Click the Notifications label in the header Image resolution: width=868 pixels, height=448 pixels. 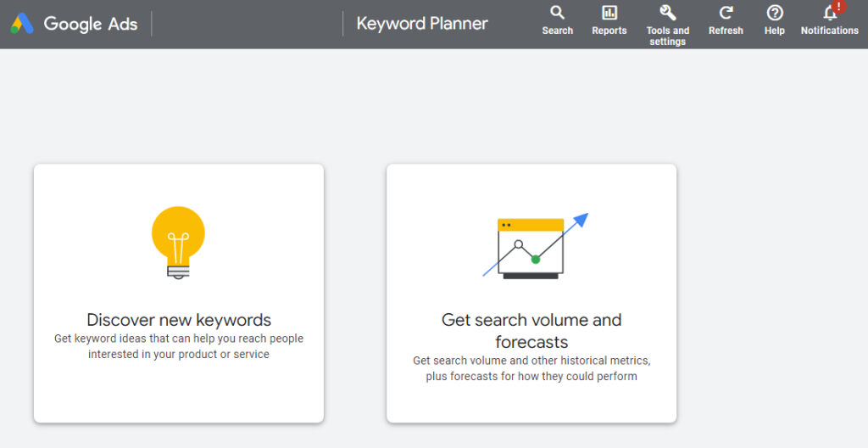coord(829,31)
